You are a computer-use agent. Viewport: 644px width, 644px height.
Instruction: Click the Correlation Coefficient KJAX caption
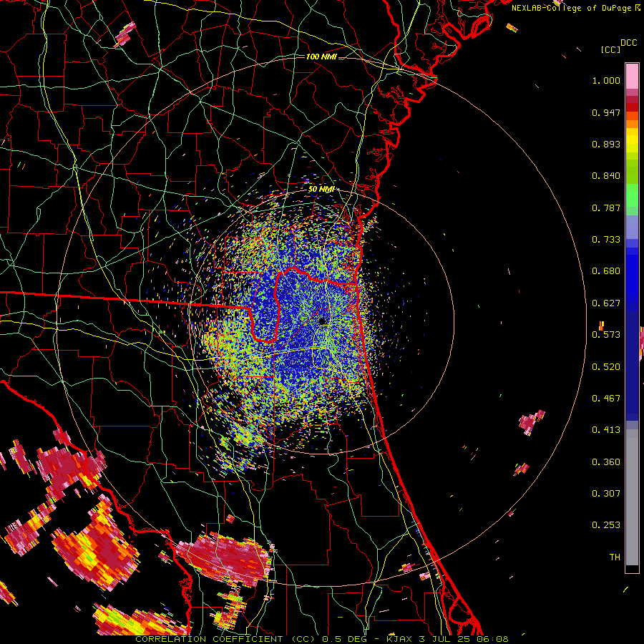(x=322, y=639)
